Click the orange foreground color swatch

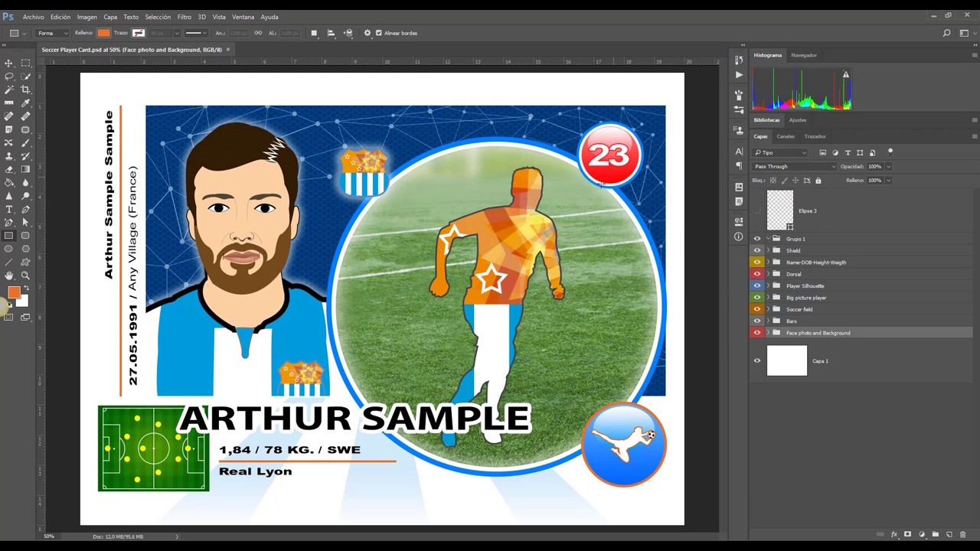pos(14,292)
